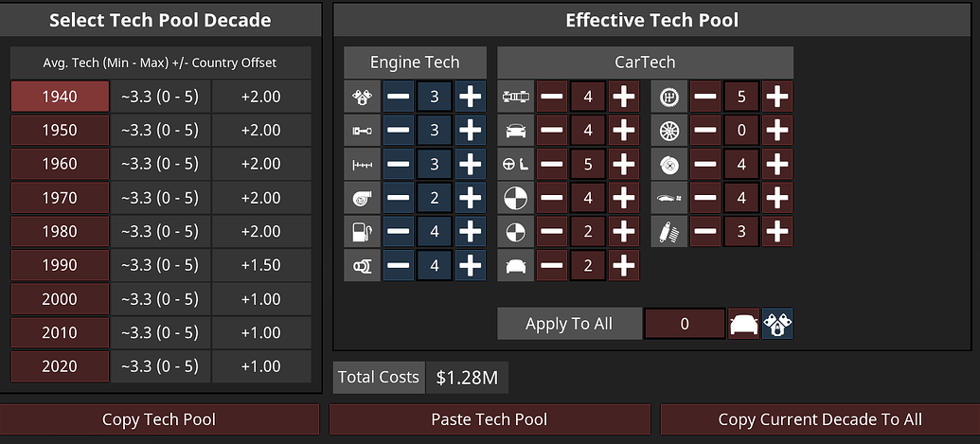The width and height of the screenshot is (980, 444).
Task: Click Copy Tech Pool
Action: (159, 419)
